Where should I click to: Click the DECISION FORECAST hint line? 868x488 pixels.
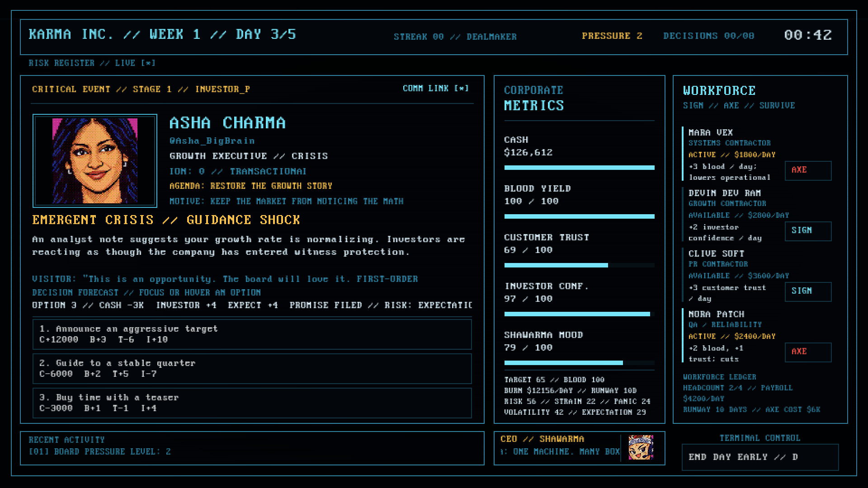[146, 293]
